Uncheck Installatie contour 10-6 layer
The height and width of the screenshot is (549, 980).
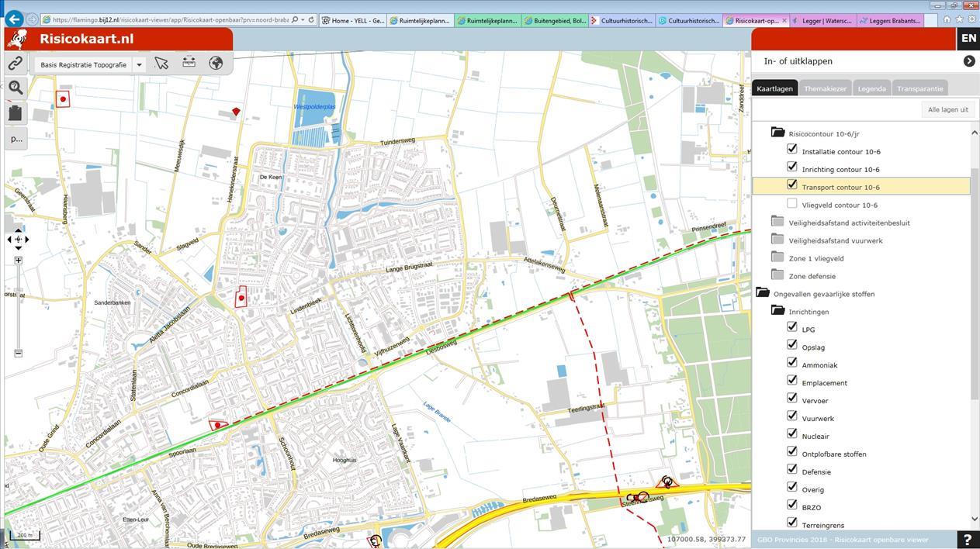point(791,150)
